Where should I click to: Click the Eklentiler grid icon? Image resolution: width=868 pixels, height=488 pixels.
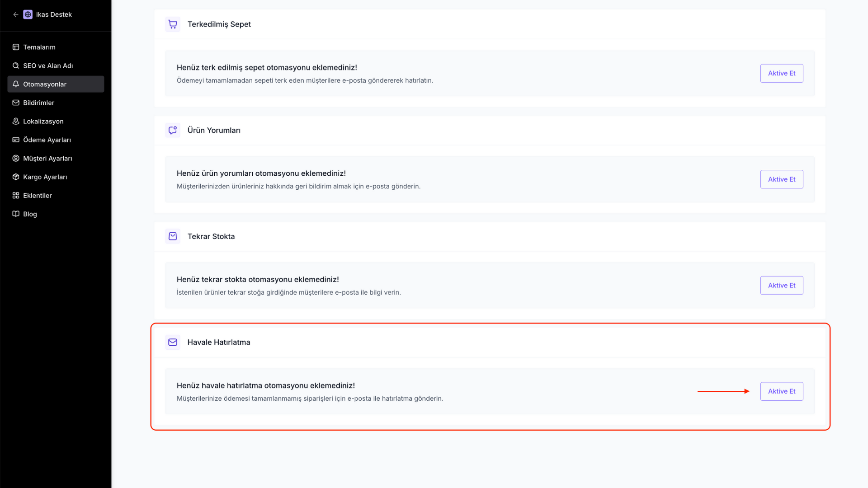[16, 195]
